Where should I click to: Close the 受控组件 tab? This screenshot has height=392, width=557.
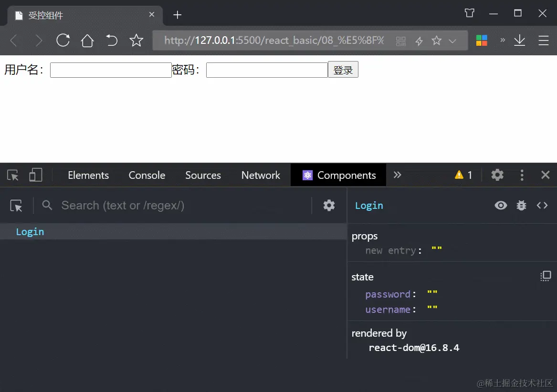coord(152,15)
